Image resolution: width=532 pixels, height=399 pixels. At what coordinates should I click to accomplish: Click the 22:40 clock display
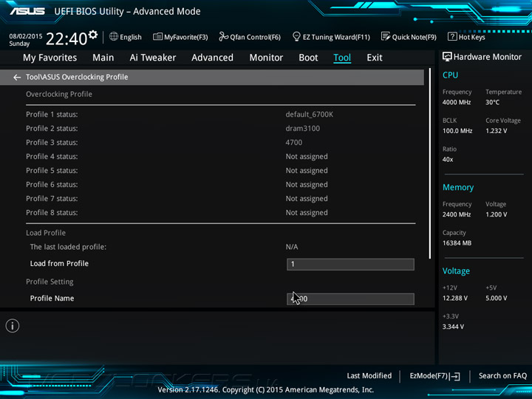(66, 38)
